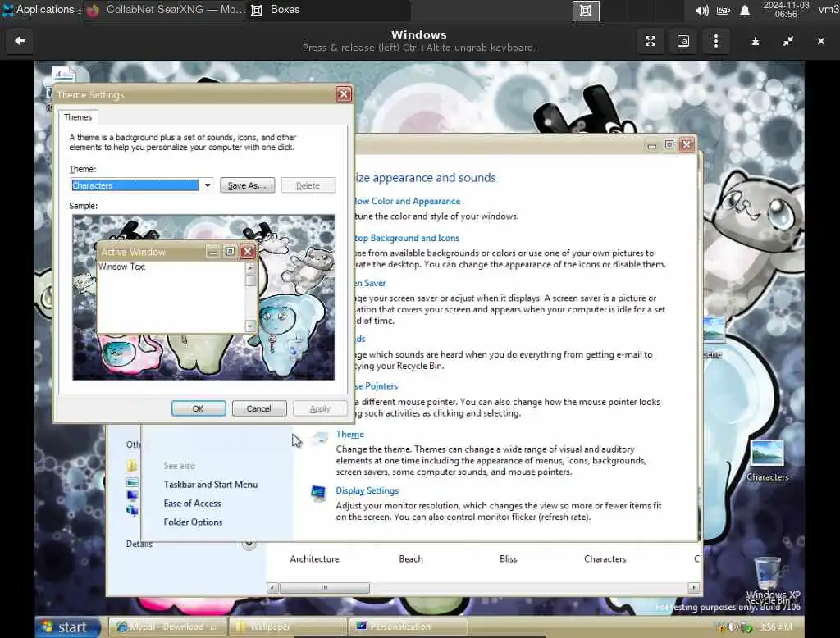Open Taskbar and Start Menu under See also
Image resolution: width=840 pixels, height=638 pixels.
[211, 485]
